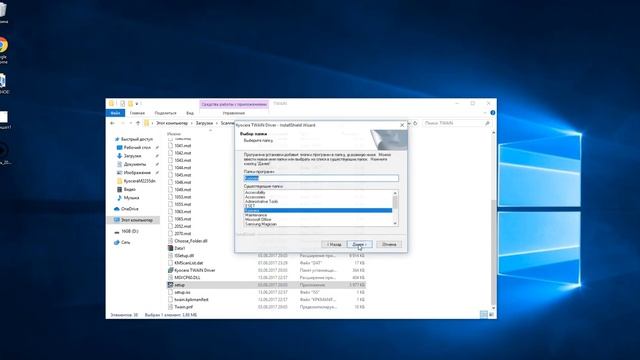
Task: Close the InstallShield Wizard dialog
Action: 402,125
